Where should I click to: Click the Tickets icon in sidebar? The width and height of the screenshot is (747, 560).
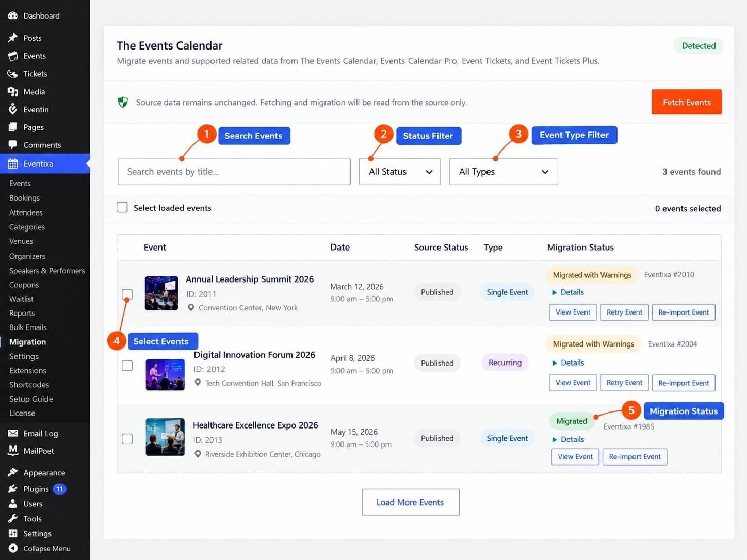[x=13, y=74]
